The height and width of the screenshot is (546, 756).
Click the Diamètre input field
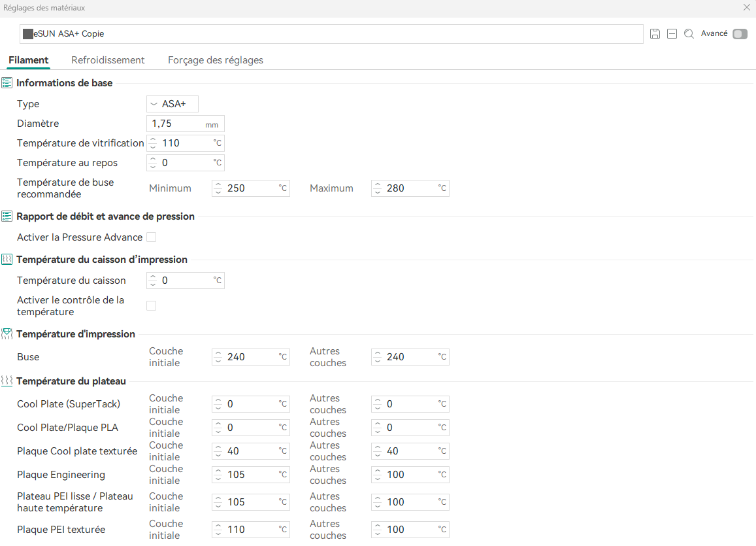coord(185,124)
